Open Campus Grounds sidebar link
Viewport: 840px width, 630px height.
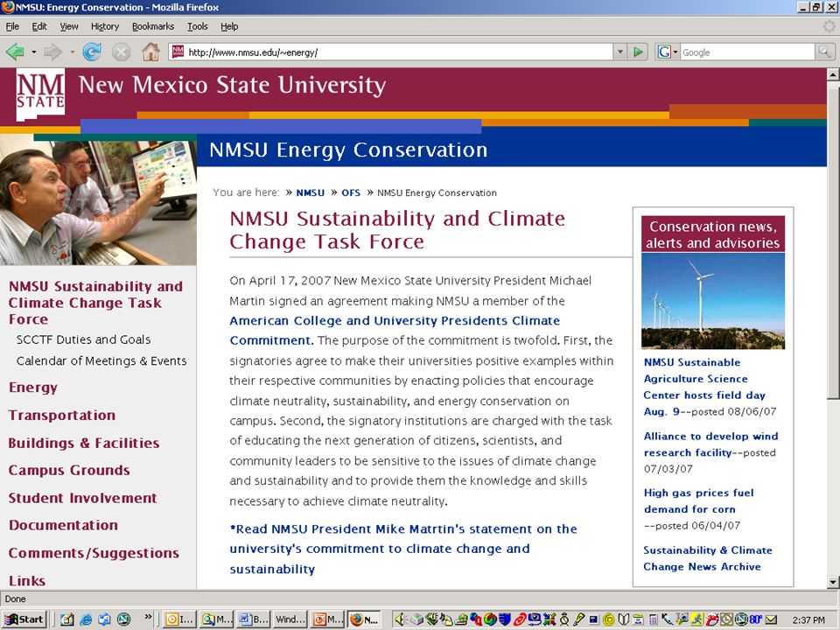coord(69,471)
